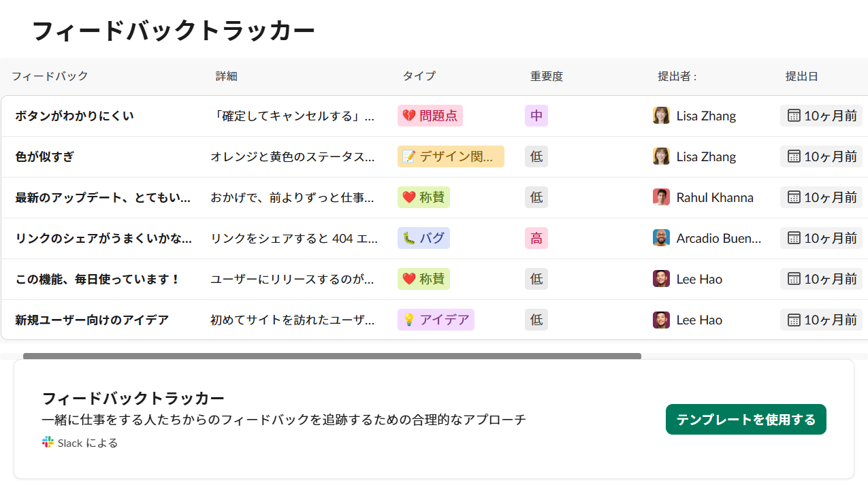Click the page title フィードバックトラッカー heading
The height and width of the screenshot is (487, 868).
(x=173, y=31)
